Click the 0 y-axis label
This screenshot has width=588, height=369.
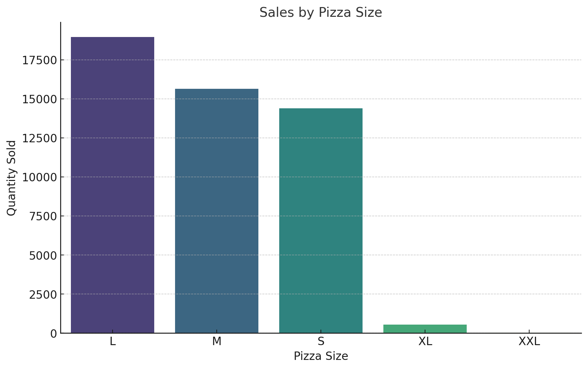(54, 333)
